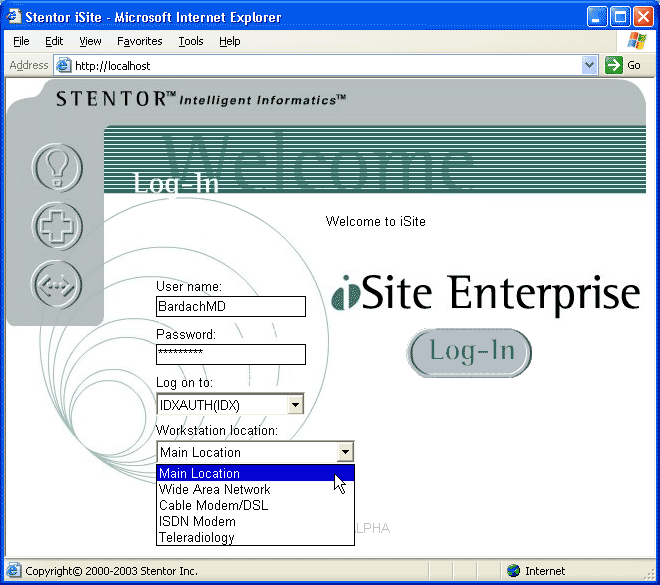Click the page icon in address bar

point(64,65)
